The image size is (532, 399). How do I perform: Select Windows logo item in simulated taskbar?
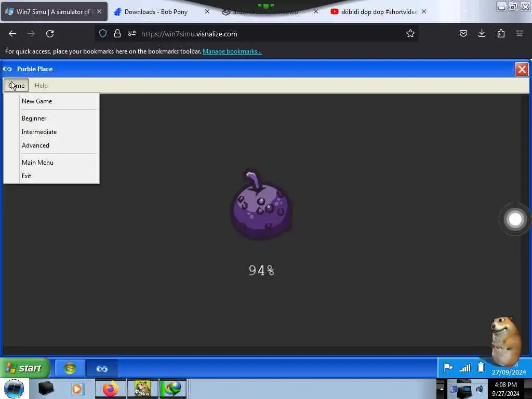tap(70, 368)
